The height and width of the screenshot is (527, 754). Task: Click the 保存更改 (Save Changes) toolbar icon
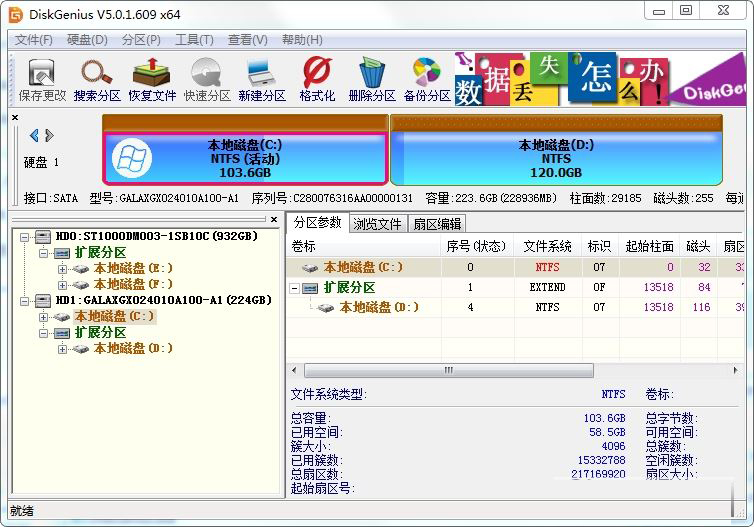click(42, 79)
